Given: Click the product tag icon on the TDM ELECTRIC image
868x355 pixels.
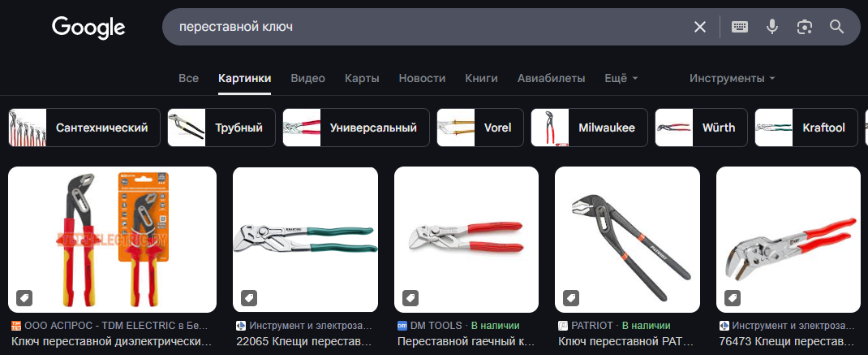Looking at the screenshot, I should point(24,298).
